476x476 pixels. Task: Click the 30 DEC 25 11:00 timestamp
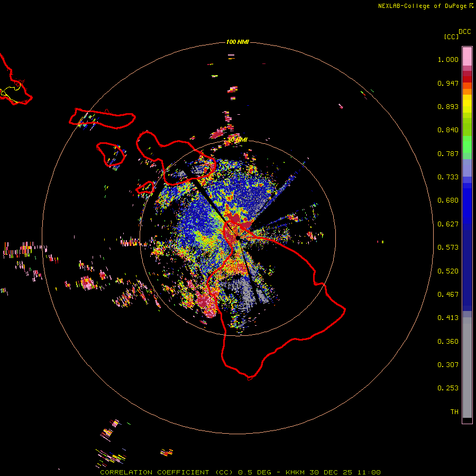[x=345, y=472]
